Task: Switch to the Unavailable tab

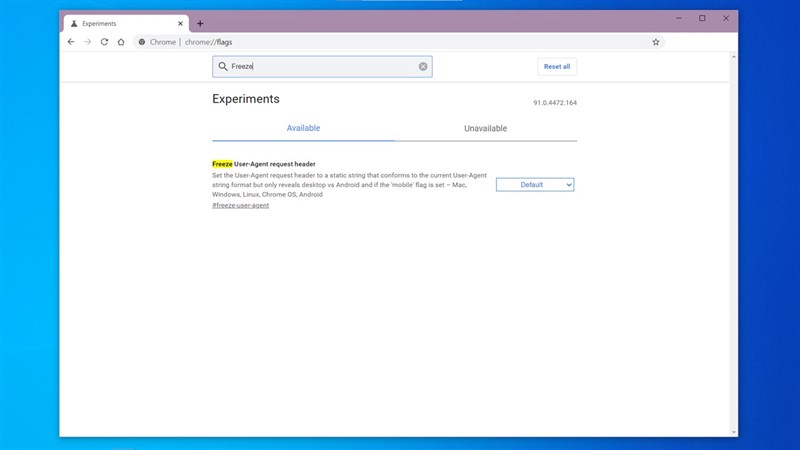Action: 485,128
